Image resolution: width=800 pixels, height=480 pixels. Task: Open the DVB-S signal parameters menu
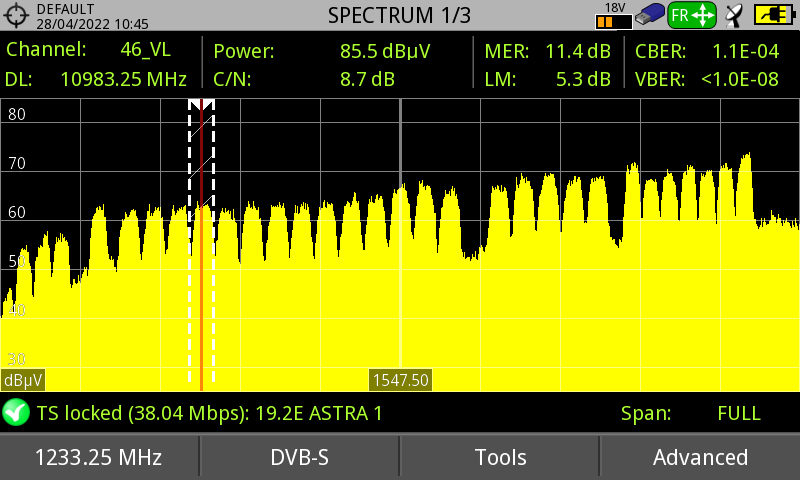300,457
